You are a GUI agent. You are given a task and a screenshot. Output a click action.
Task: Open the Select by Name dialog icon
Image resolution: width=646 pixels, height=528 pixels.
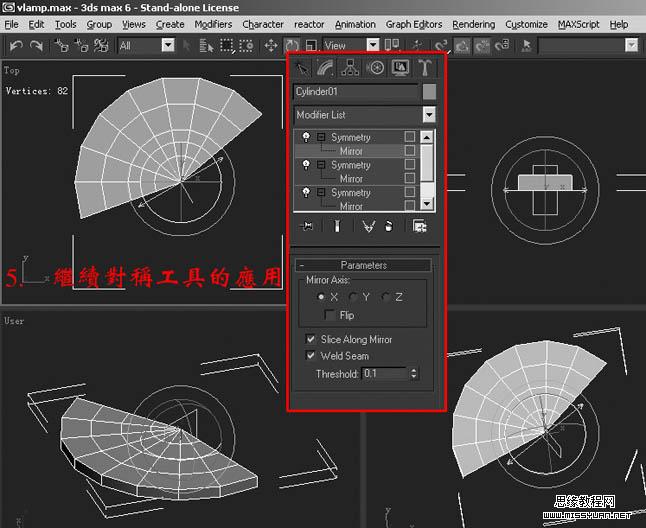point(206,45)
